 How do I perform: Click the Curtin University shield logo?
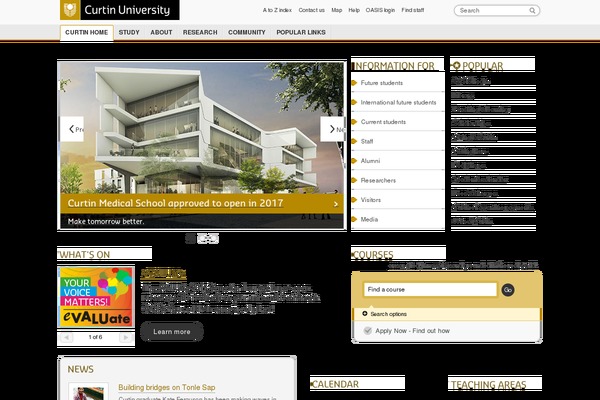click(x=70, y=10)
